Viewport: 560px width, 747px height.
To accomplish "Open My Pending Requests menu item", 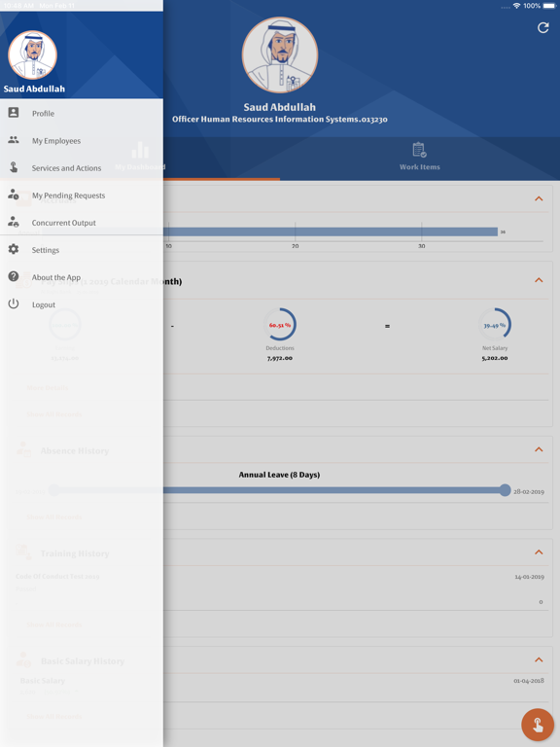I will tap(82, 195).
